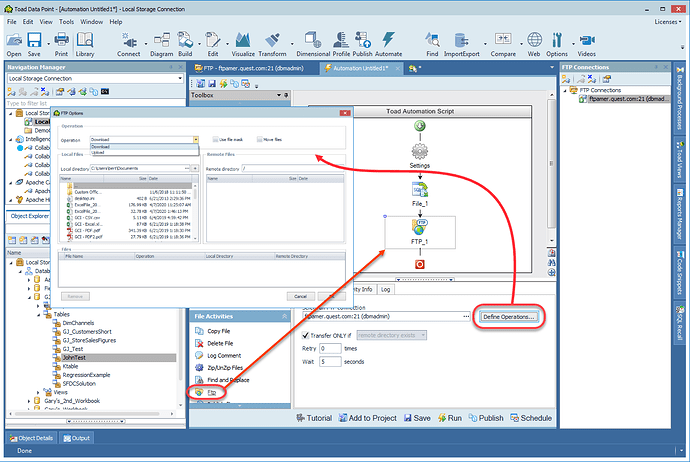Viewport: 690px width, 462px height.
Task: Switch to the FTP ftpamer.quest.com tab
Action: click(x=249, y=68)
